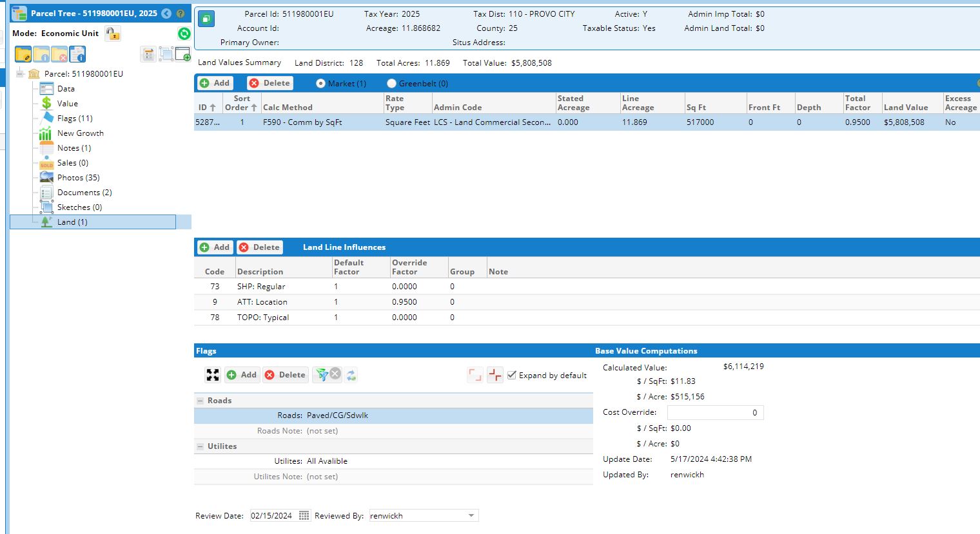
Task: Open Documents (2) tree item
Action: point(84,193)
